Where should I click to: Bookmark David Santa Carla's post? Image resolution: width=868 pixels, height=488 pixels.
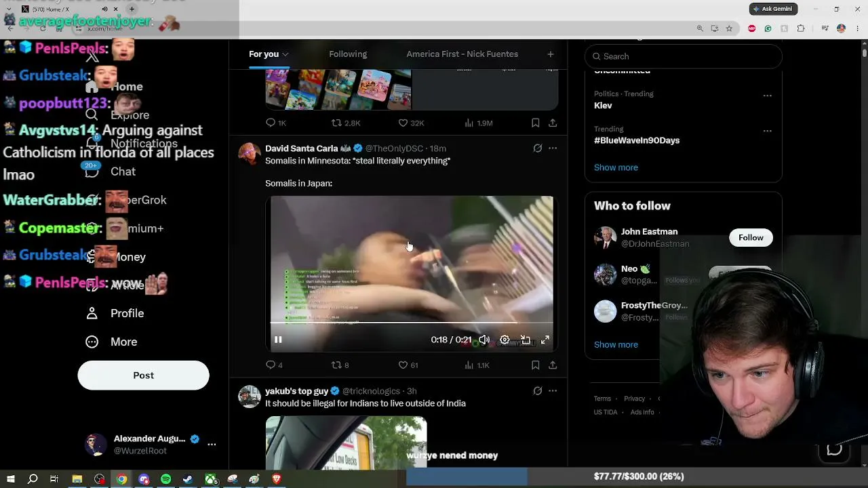535,365
